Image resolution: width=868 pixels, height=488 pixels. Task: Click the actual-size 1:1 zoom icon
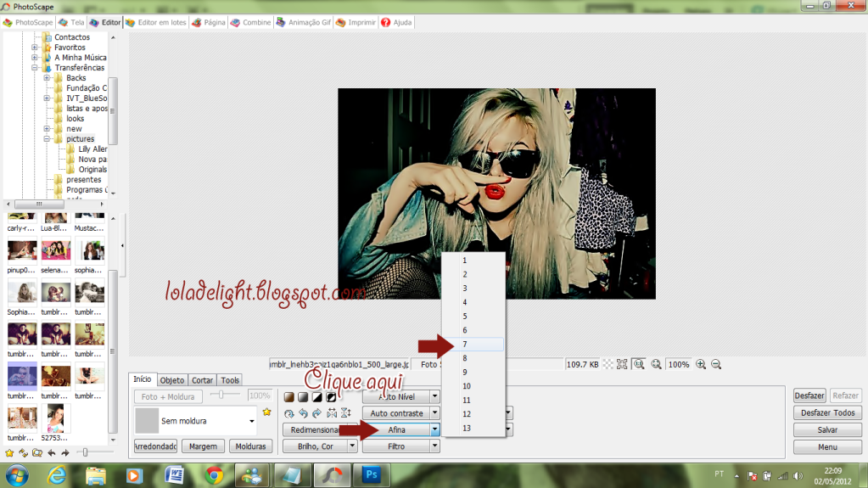pos(640,364)
